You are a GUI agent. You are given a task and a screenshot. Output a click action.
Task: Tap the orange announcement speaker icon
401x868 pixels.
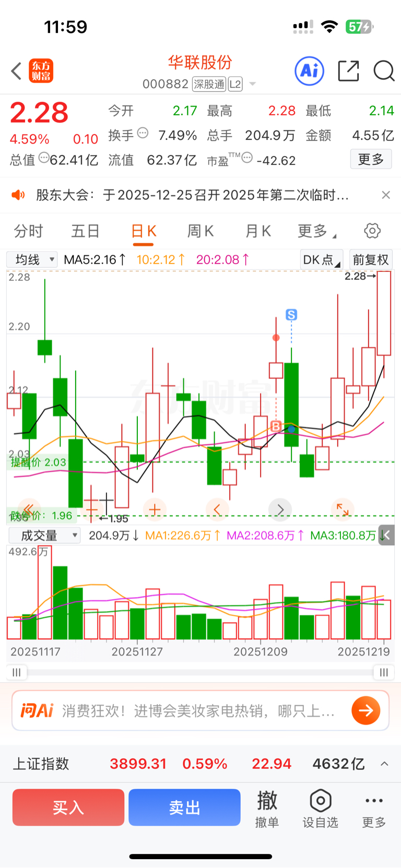point(18,195)
